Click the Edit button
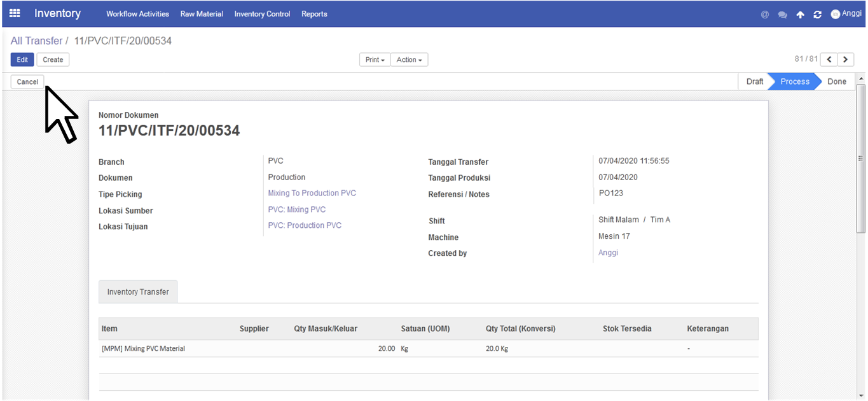The width and height of the screenshot is (868, 401). (x=22, y=60)
